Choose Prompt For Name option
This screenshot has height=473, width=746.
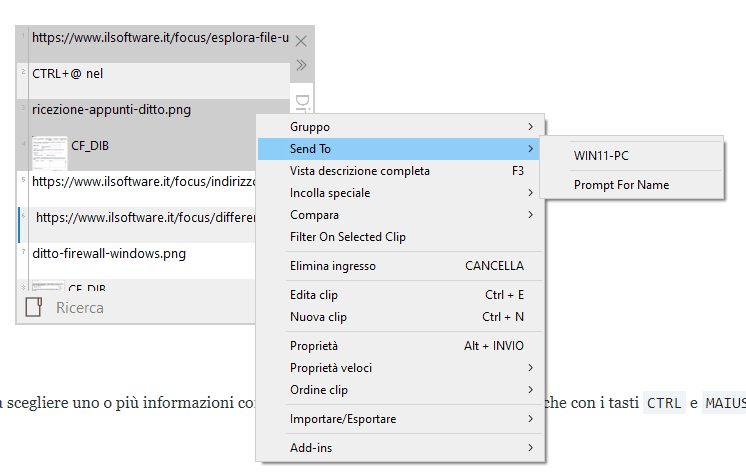(x=621, y=185)
